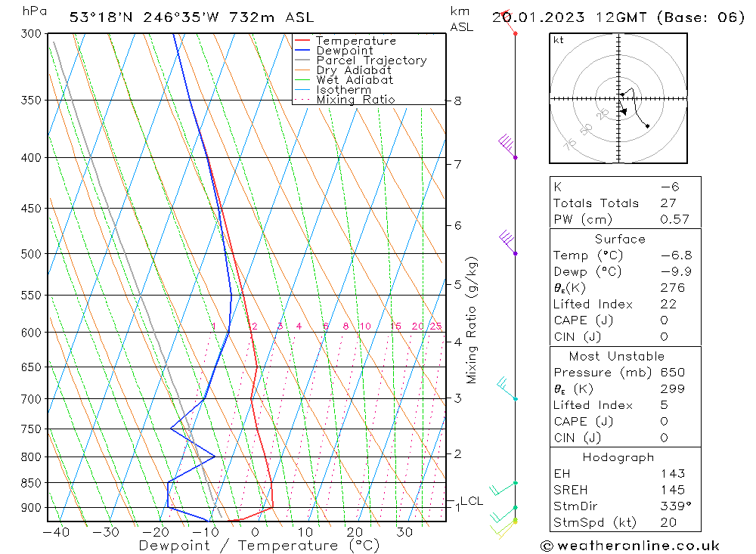Click the 75 speed ring label in hodograph
756x554 pixels.
(x=570, y=144)
